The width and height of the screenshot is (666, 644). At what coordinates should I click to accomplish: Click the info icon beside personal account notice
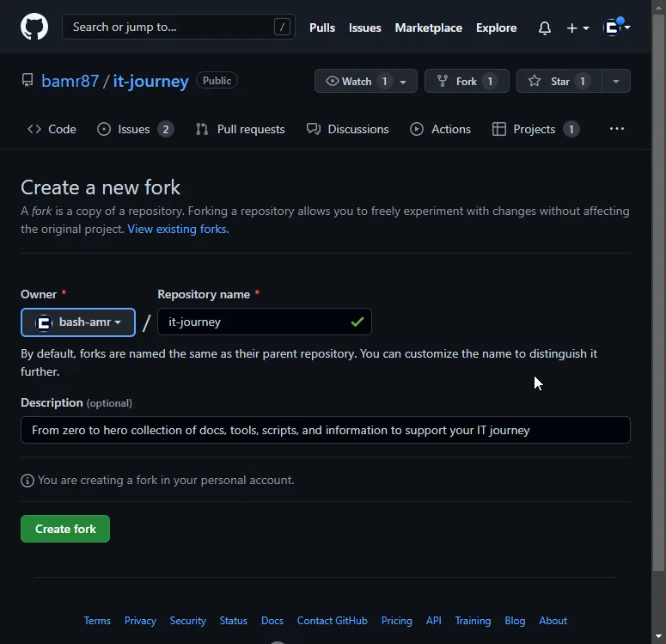click(27, 481)
